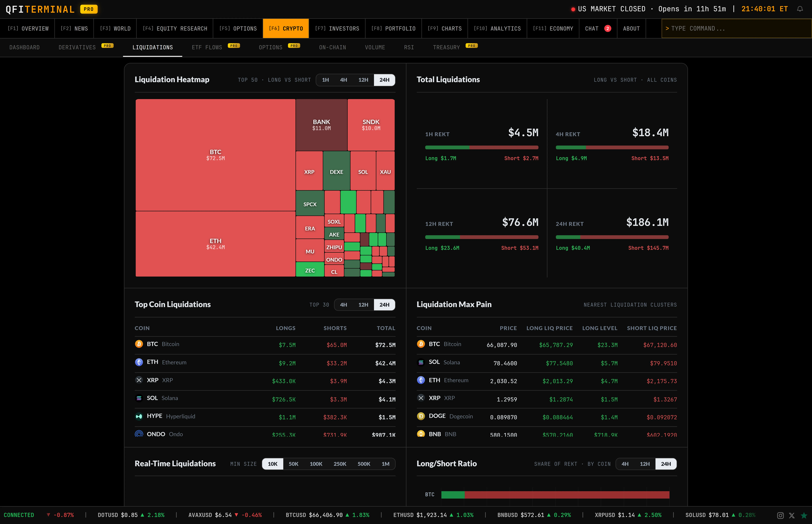Screen dimensions: 812x524
Task: Open the [F11] Economy tab
Action: [x=553, y=29]
